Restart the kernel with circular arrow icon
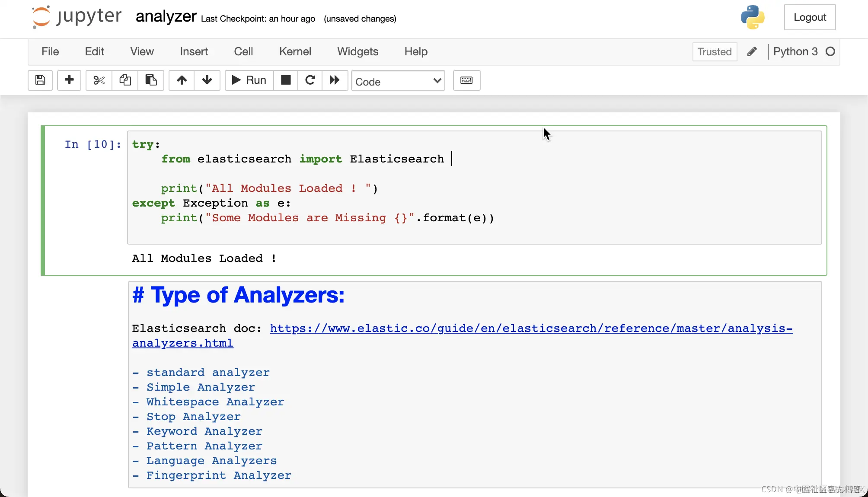The width and height of the screenshot is (868, 497). [310, 80]
